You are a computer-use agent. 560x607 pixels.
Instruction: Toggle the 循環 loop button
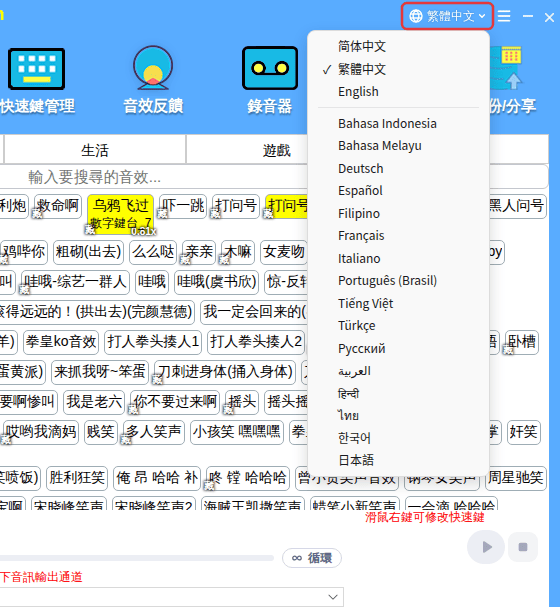312,558
